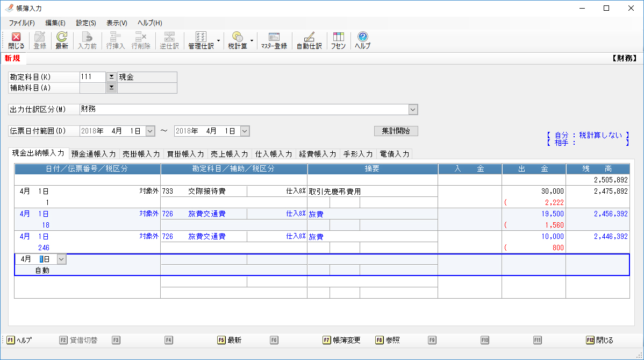Open the ヘルプ(H) menu
The height and width of the screenshot is (360, 644).
click(x=150, y=23)
